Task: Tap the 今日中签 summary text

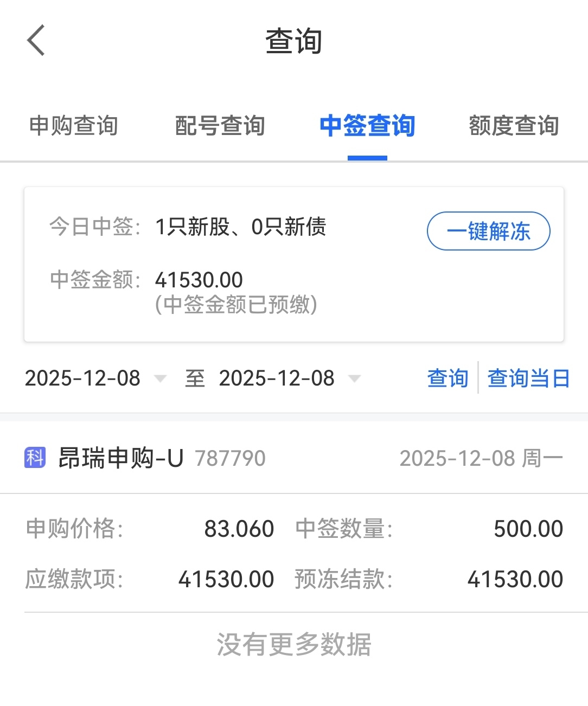Action: (x=241, y=227)
